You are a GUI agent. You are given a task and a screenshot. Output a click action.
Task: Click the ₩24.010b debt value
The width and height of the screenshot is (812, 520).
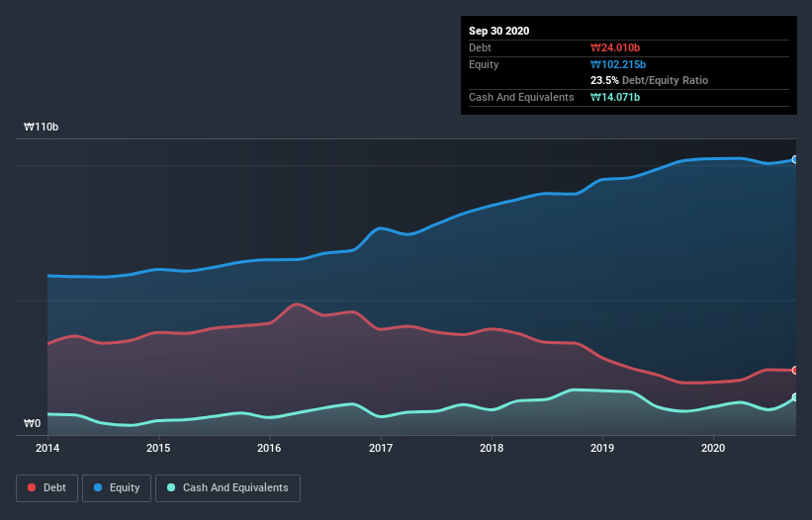(615, 47)
